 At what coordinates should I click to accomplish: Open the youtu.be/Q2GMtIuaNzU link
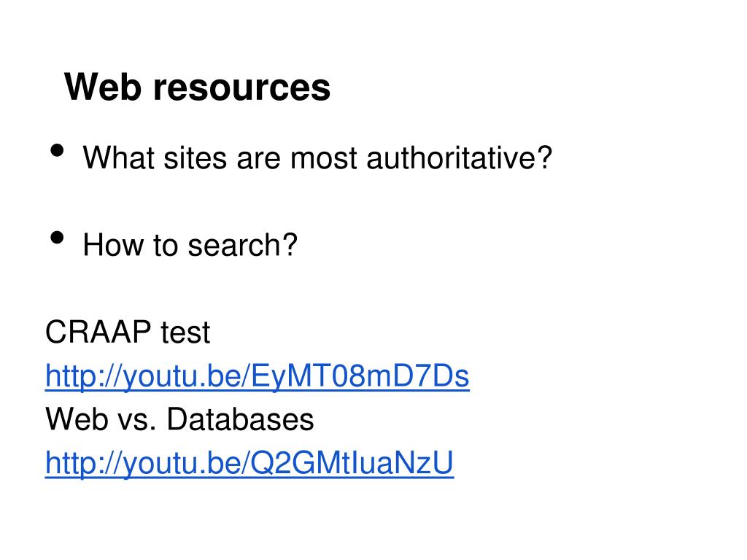point(249,463)
